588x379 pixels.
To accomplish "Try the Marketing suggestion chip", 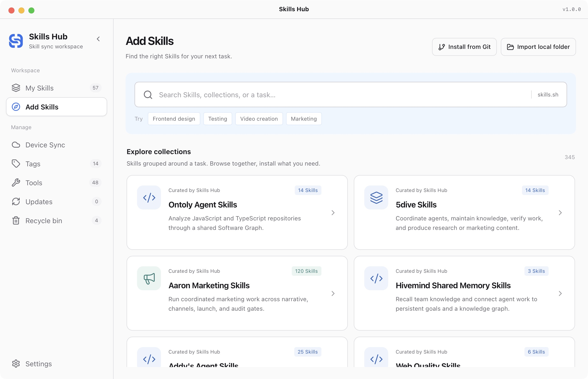I will pos(304,119).
